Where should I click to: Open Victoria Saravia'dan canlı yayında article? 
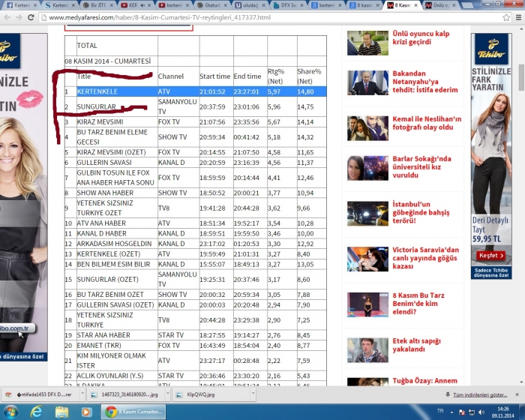tap(425, 258)
